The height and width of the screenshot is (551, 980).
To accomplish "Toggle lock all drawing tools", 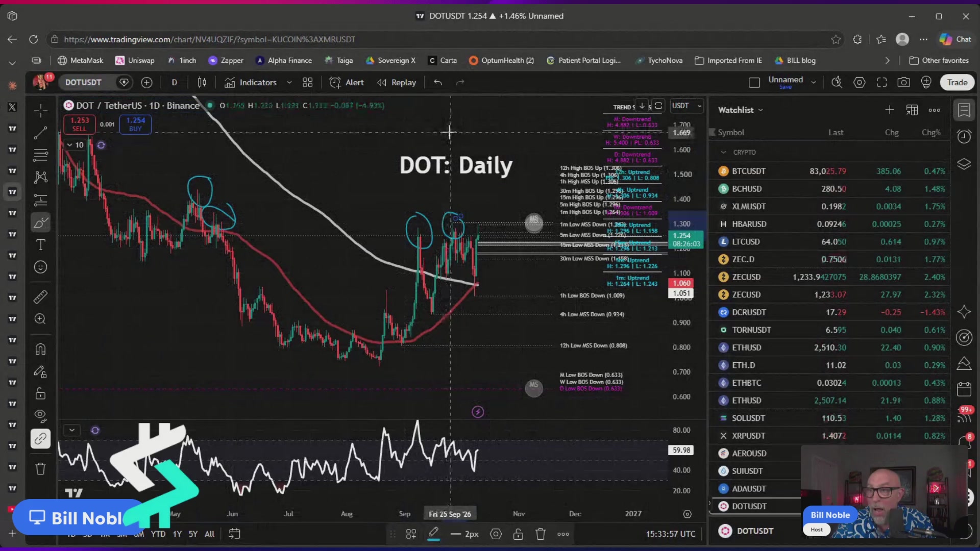I will [x=40, y=393].
